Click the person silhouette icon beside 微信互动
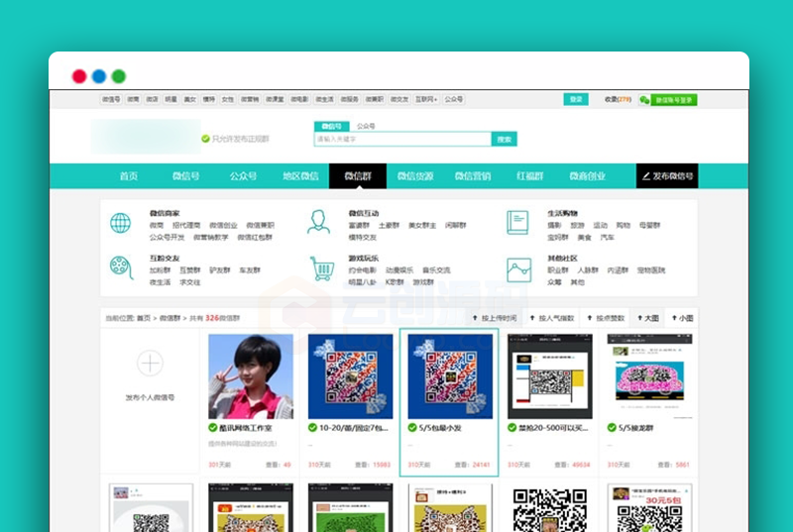The width and height of the screenshot is (793, 532). tap(318, 222)
